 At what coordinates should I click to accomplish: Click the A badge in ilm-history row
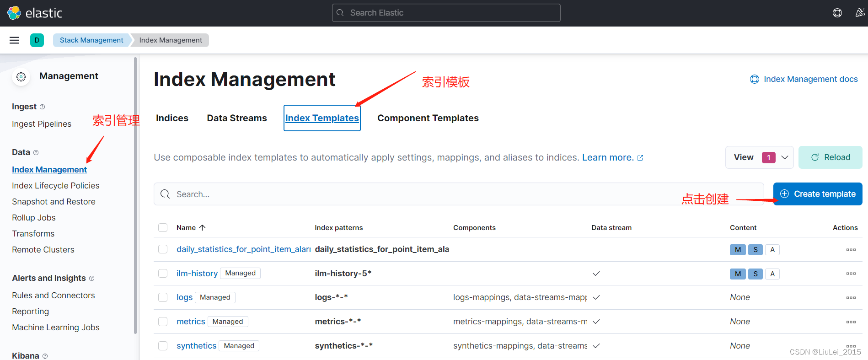point(772,274)
